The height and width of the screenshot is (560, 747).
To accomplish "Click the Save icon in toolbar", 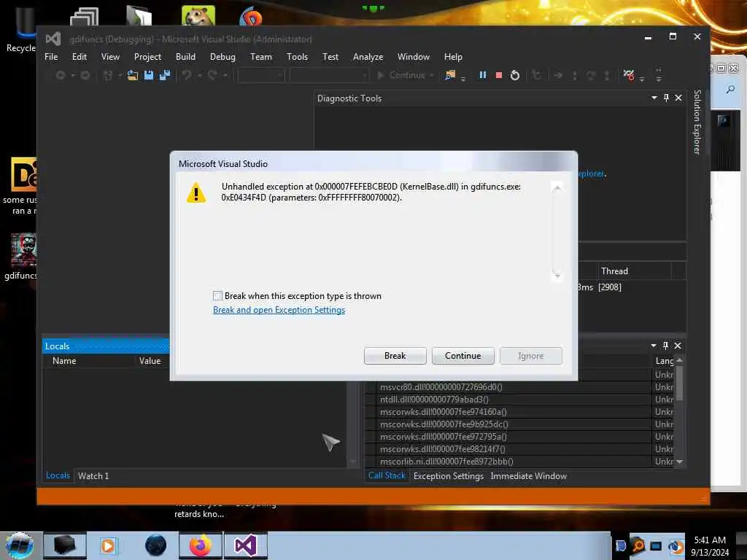I will tap(149, 75).
